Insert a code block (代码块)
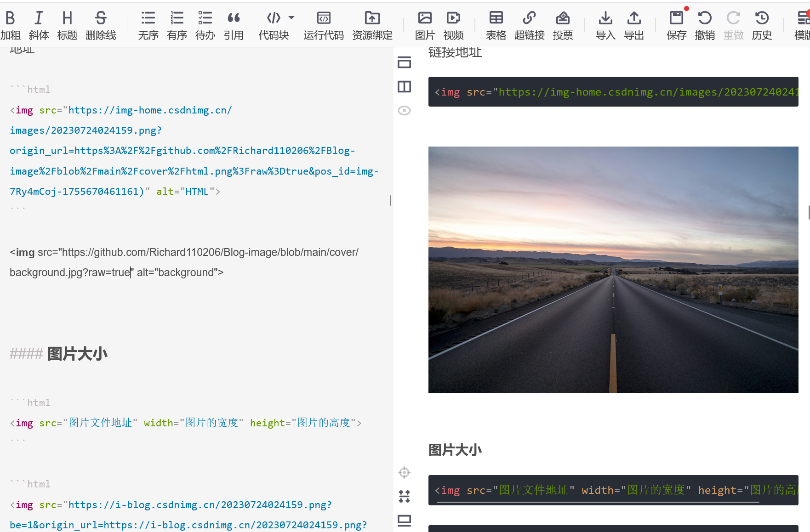The width and height of the screenshot is (810, 532). click(274, 25)
